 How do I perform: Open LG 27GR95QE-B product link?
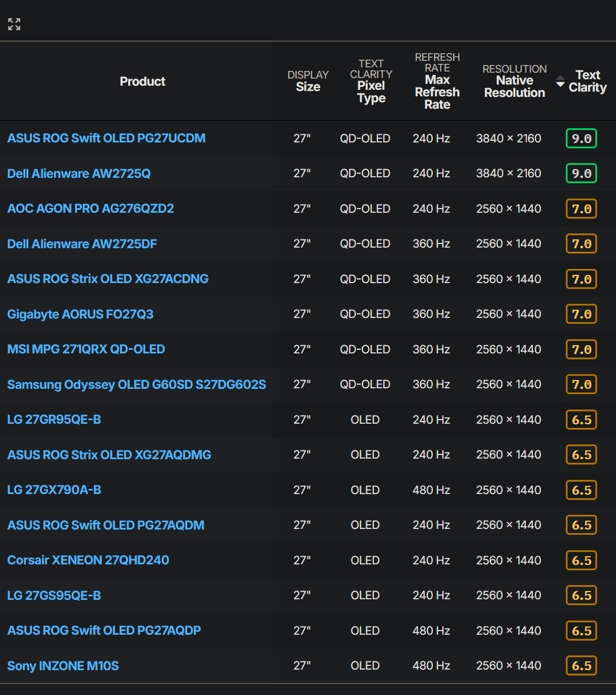pos(54,420)
